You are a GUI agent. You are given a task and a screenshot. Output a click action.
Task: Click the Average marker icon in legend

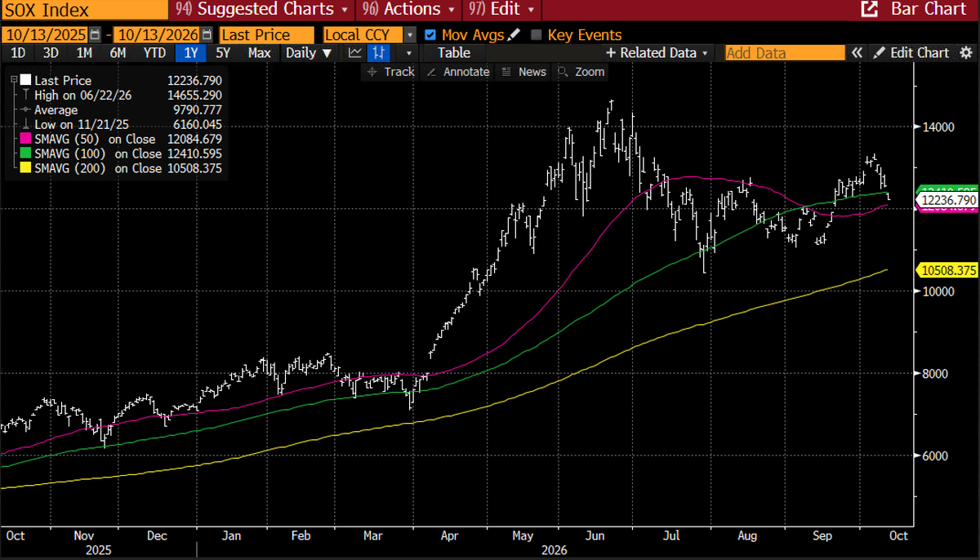[26, 110]
